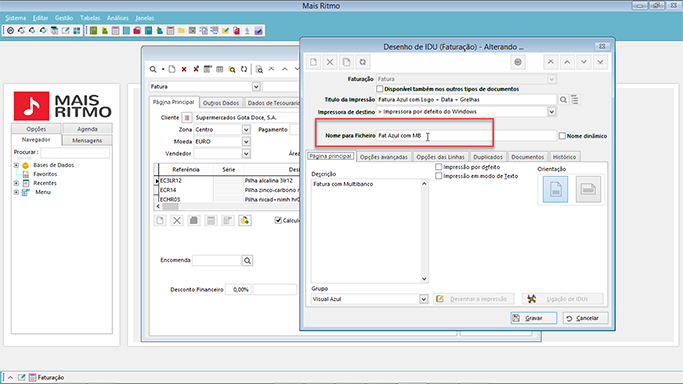
Task: Check Impressão em modo de Texto
Action: (439, 176)
